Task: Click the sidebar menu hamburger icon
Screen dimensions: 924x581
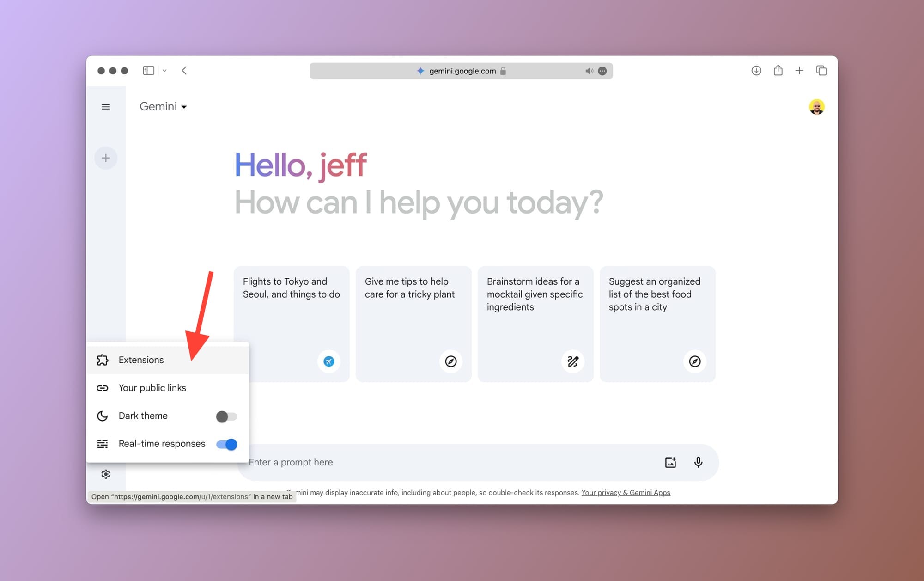Action: (106, 106)
